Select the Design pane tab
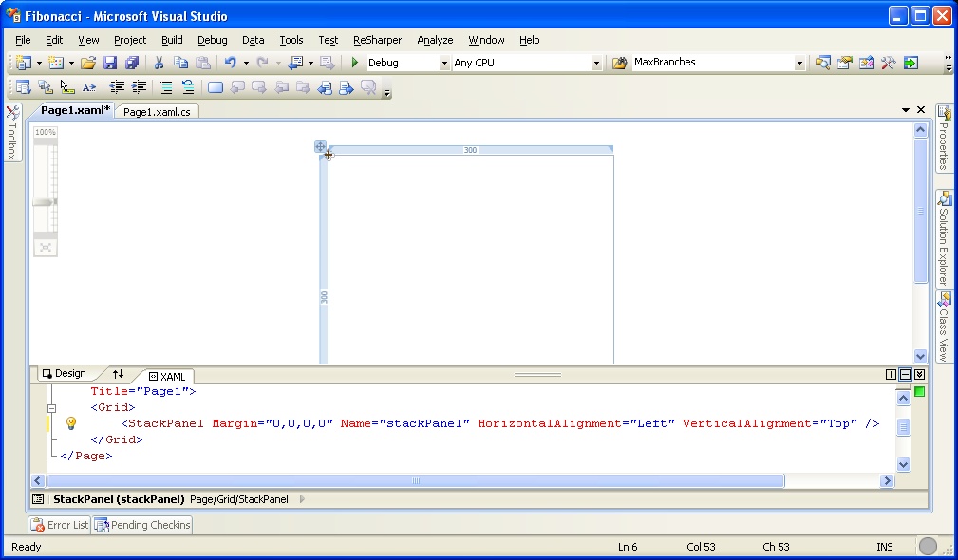The height and width of the screenshot is (560, 958). click(x=65, y=374)
